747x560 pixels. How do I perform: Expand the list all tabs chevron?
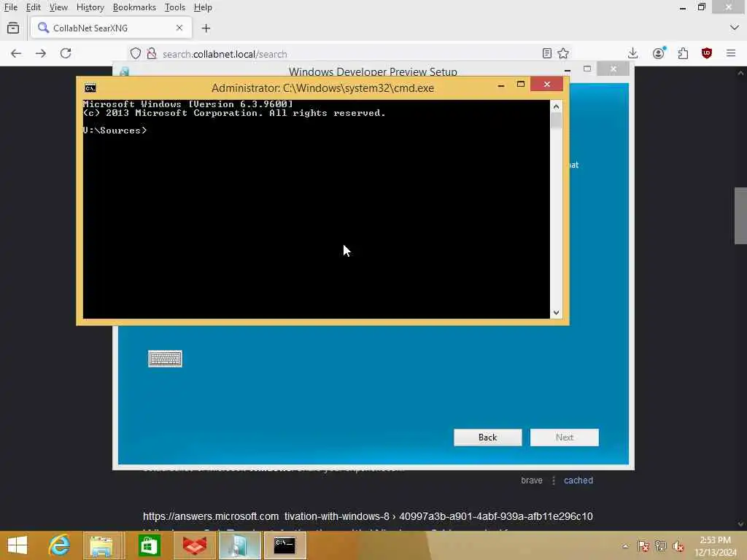tap(734, 28)
